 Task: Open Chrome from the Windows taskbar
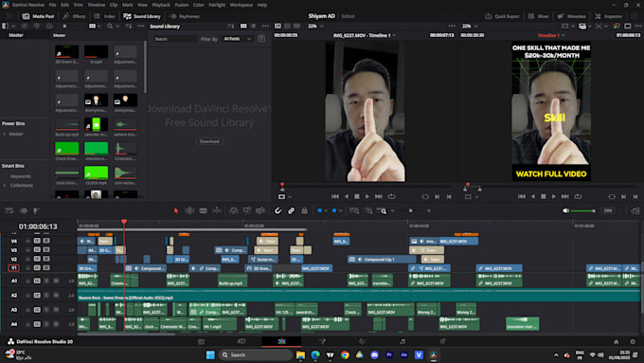point(345,354)
